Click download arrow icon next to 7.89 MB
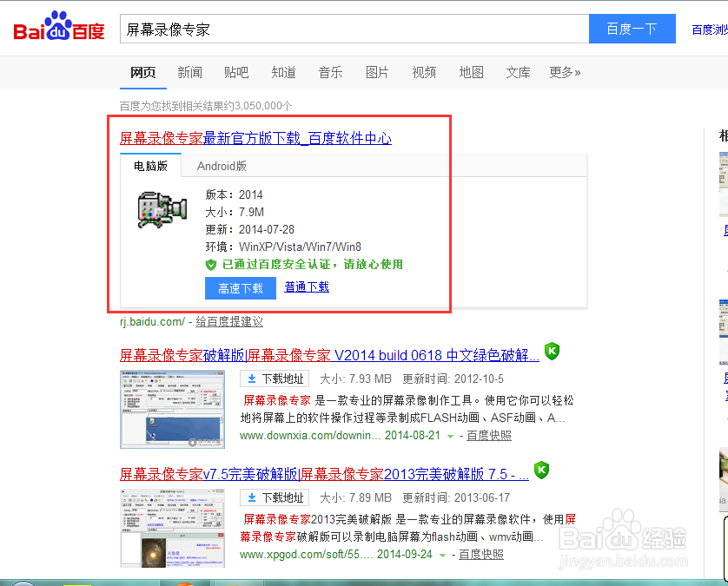Screen dimensions: 728x586 point(252,497)
